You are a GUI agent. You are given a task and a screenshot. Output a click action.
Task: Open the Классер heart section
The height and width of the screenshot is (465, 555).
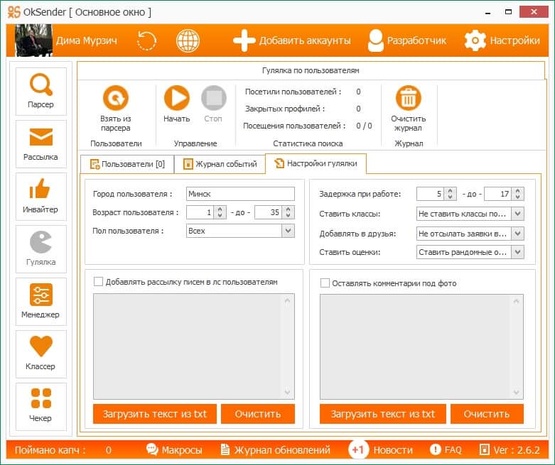(41, 354)
